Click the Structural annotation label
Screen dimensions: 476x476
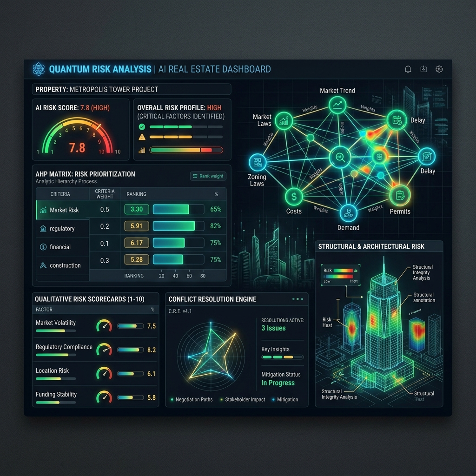click(x=424, y=297)
